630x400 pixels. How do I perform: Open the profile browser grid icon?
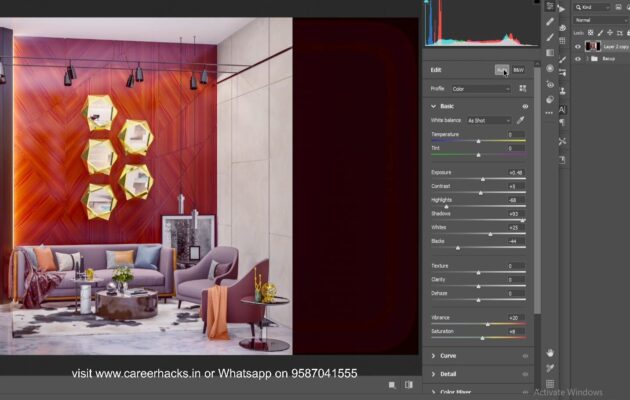(x=522, y=89)
